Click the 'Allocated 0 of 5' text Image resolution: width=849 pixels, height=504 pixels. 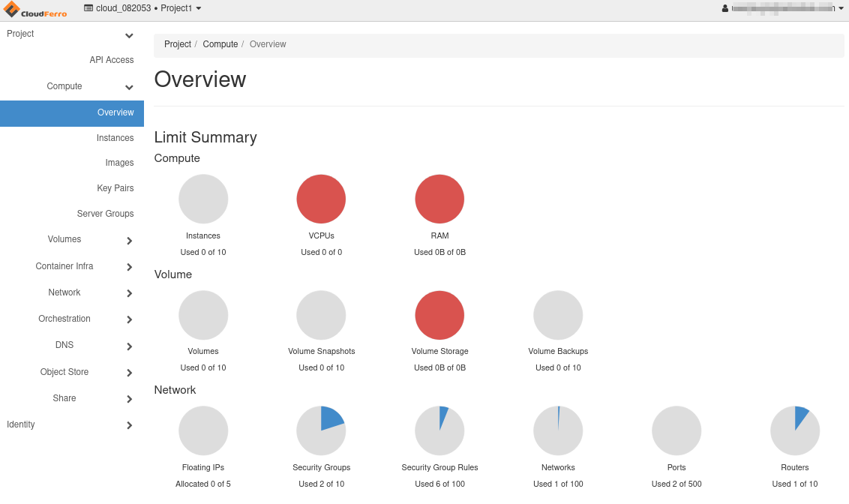click(x=203, y=484)
